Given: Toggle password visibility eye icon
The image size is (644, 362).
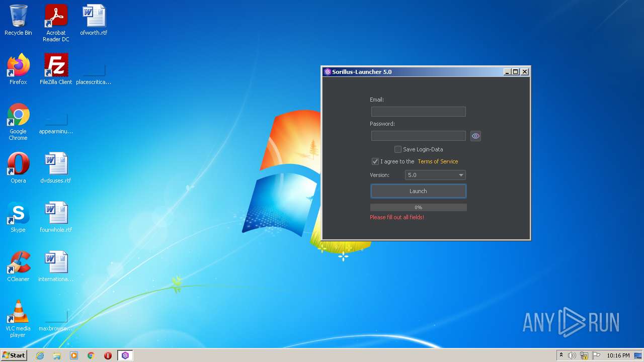Looking at the screenshot, I should pyautogui.click(x=475, y=136).
